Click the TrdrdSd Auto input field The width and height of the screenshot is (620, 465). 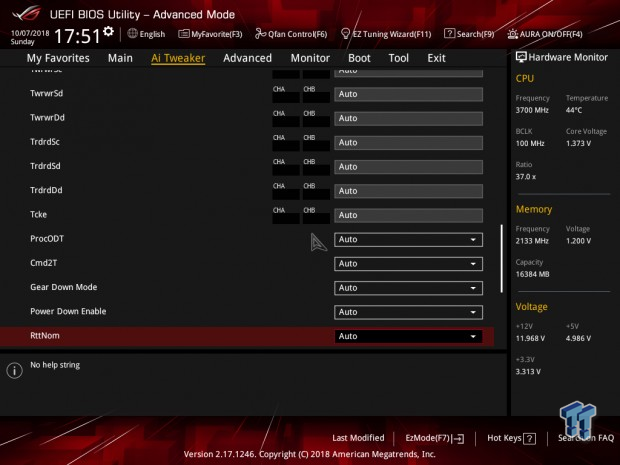(x=408, y=166)
